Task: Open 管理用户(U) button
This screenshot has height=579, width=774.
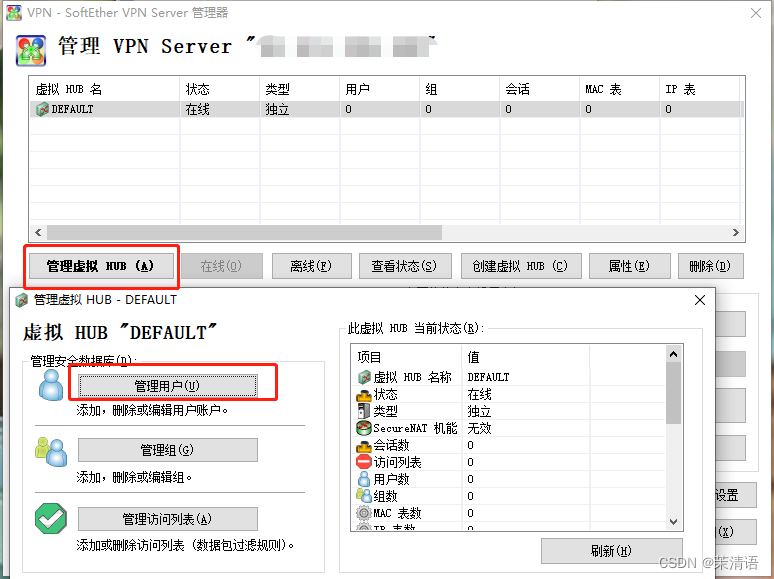Action: coord(168,386)
